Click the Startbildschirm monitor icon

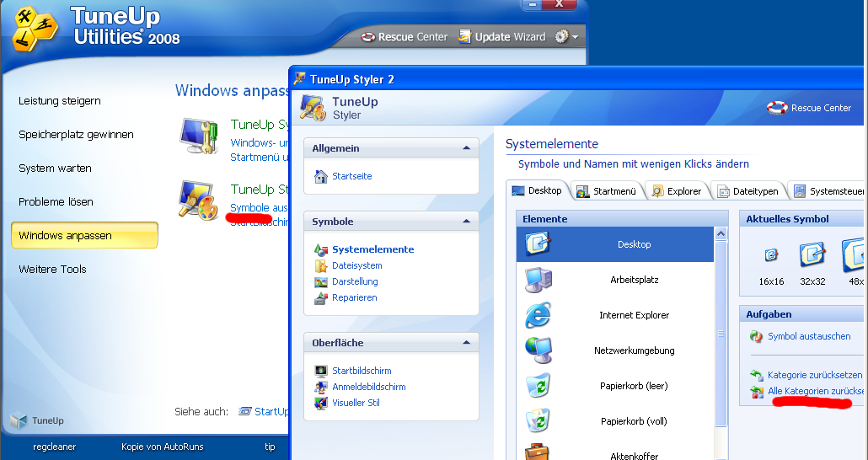tap(321, 371)
